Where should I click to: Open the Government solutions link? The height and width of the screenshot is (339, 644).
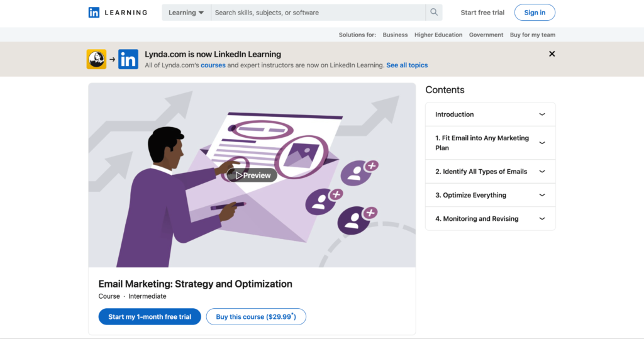[486, 35]
